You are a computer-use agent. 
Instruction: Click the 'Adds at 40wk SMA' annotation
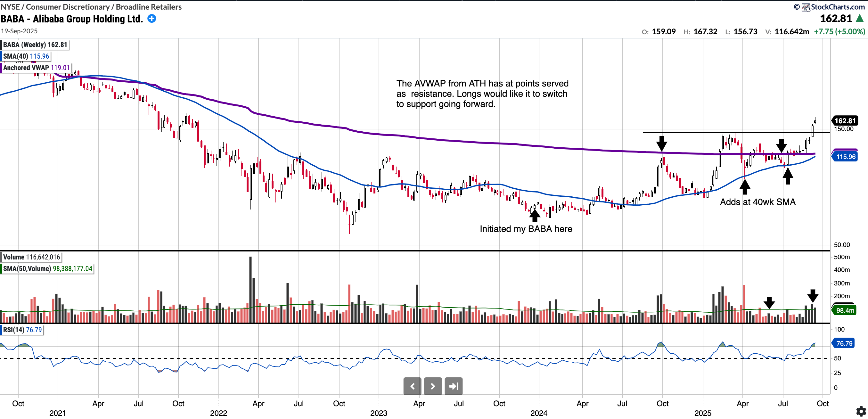pos(757,202)
